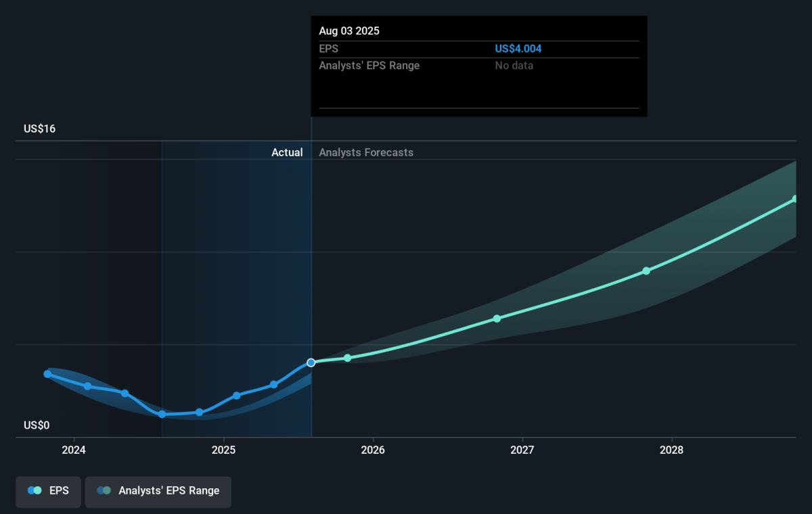Click the lowest EPS point in mid-2024
This screenshot has height=514, width=812.
[162, 414]
